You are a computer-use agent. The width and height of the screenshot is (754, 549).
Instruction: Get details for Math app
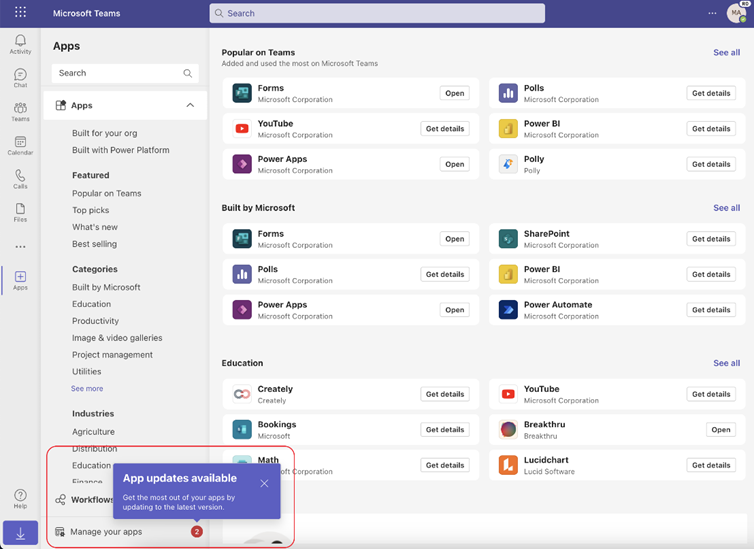[445, 465]
